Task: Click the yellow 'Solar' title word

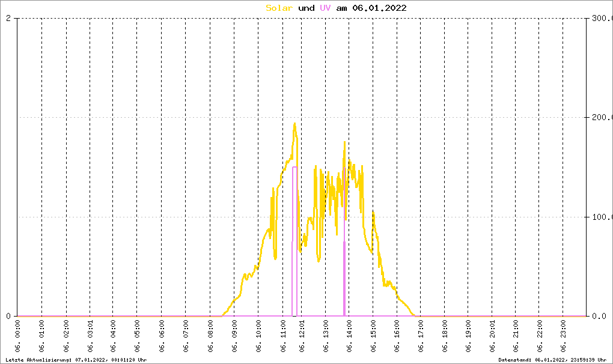Action: pos(279,8)
